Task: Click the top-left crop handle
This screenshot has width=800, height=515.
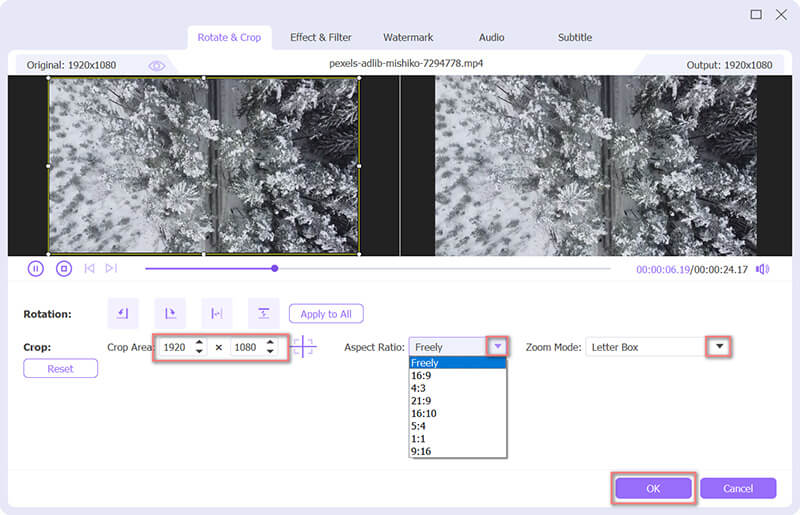Action: point(48,78)
